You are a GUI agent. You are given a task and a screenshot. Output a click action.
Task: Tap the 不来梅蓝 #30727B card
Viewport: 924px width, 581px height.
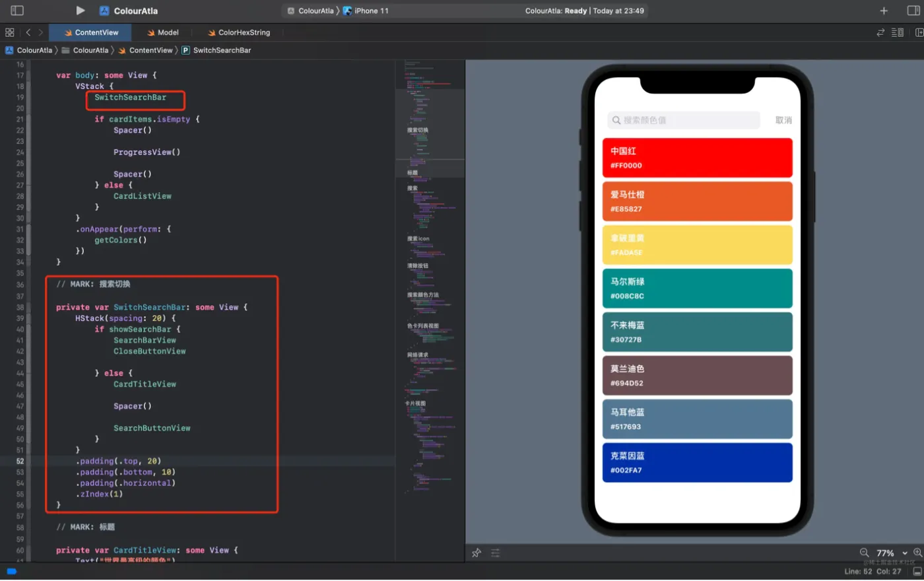click(697, 332)
